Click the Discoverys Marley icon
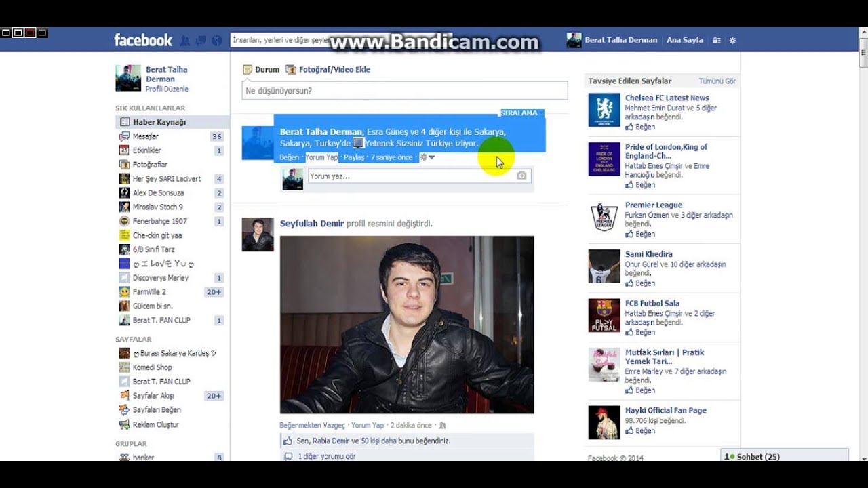Image resolution: width=868 pixels, height=488 pixels. click(x=124, y=278)
